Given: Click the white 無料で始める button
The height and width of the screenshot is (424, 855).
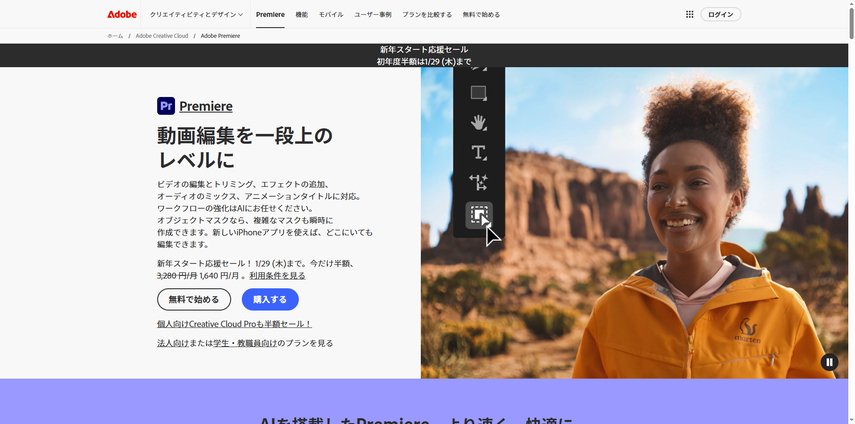Looking at the screenshot, I should tap(194, 299).
